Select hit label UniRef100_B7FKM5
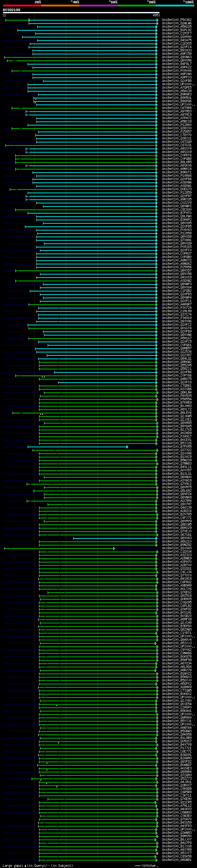Viewport: 197px width, 868px height. tap(177, 447)
